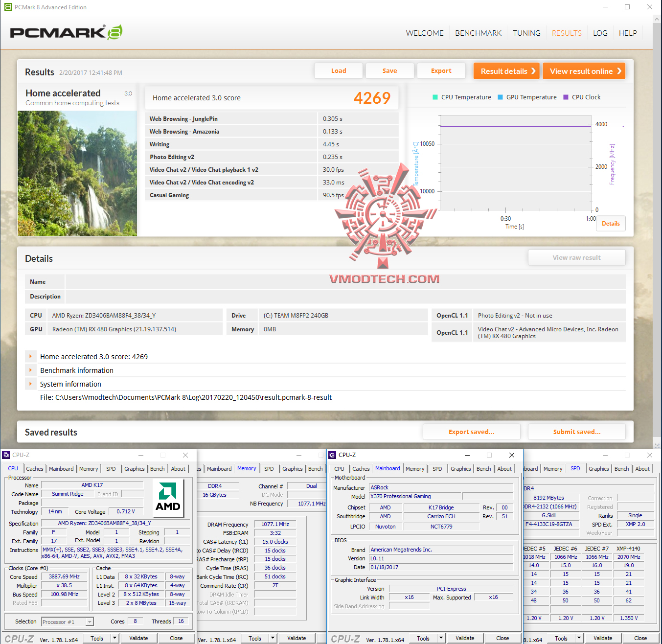Click the waterfall thumbnail image
The image size is (662, 644).
77,174
